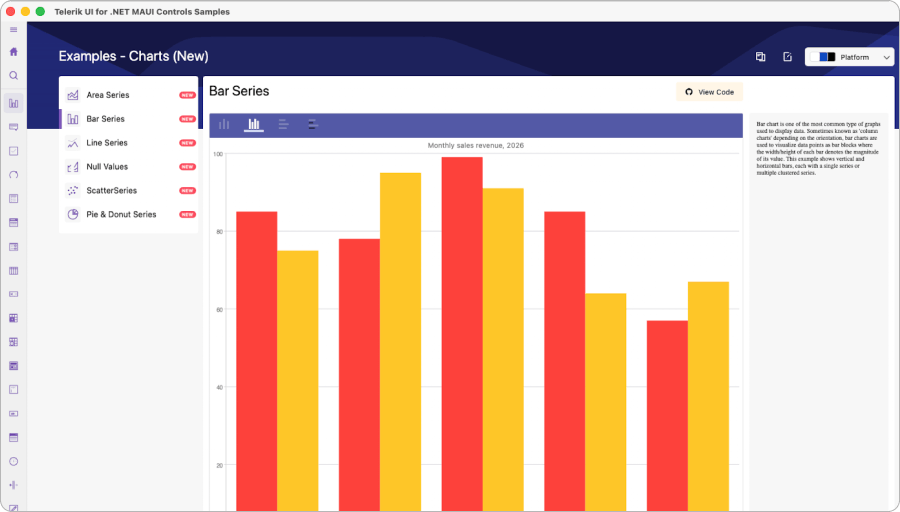Screen dimensions: 900x512
Task: Open the search icon in the sidebar
Action: (x=14, y=76)
